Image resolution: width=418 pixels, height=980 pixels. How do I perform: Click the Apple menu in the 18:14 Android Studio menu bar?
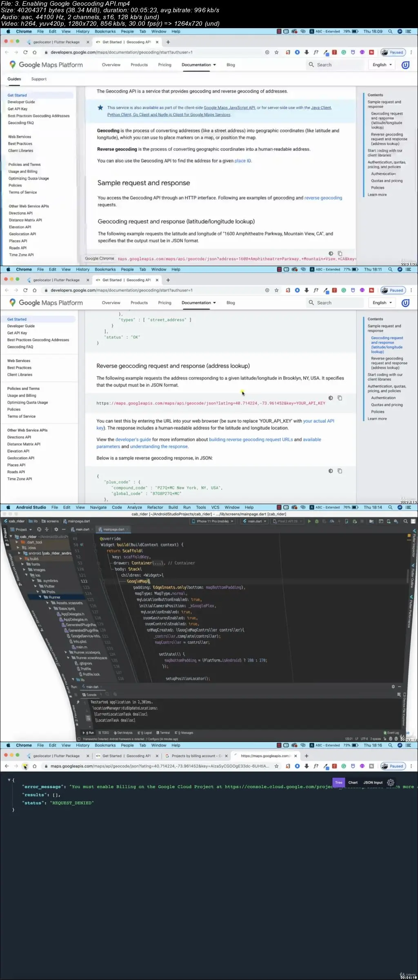[x=8, y=507]
